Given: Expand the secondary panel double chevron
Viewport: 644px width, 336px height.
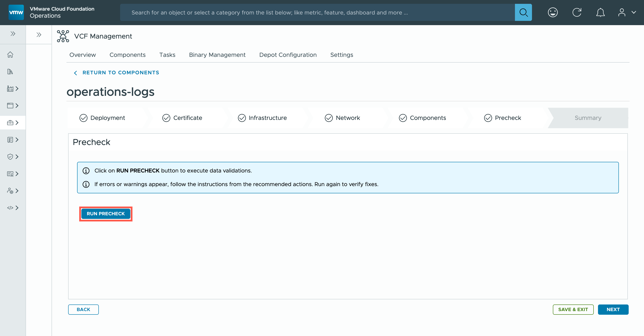Looking at the screenshot, I should tap(39, 35).
